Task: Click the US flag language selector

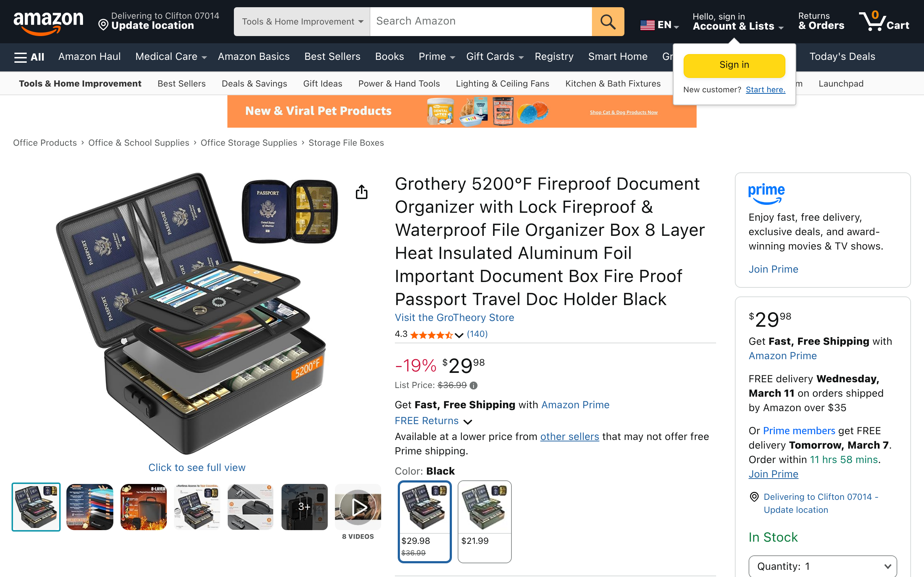Action: pyautogui.click(x=659, y=25)
